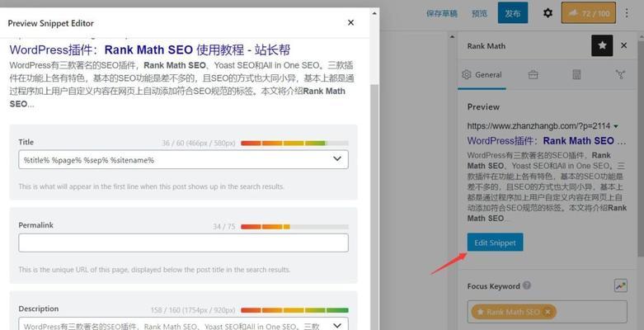Viewport: 644px width, 330px height.
Task: Click the snippet editor preview description text
Action: pos(181,84)
